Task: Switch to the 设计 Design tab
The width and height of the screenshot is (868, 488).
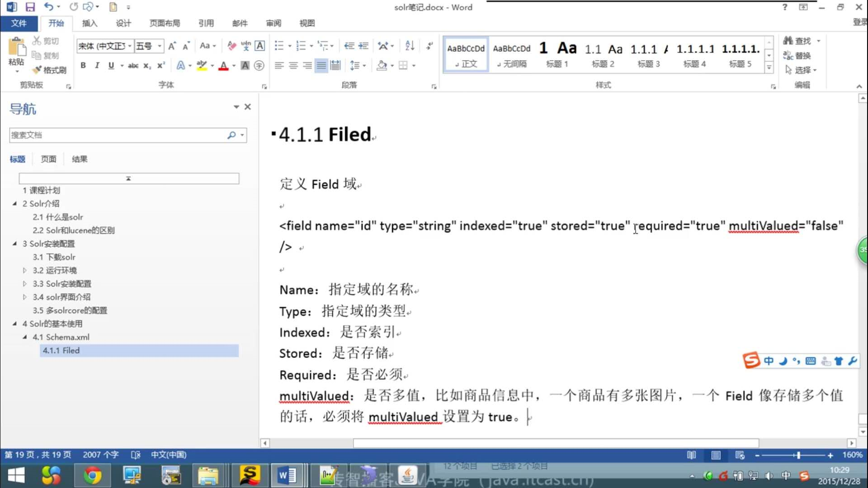Action: 123,23
